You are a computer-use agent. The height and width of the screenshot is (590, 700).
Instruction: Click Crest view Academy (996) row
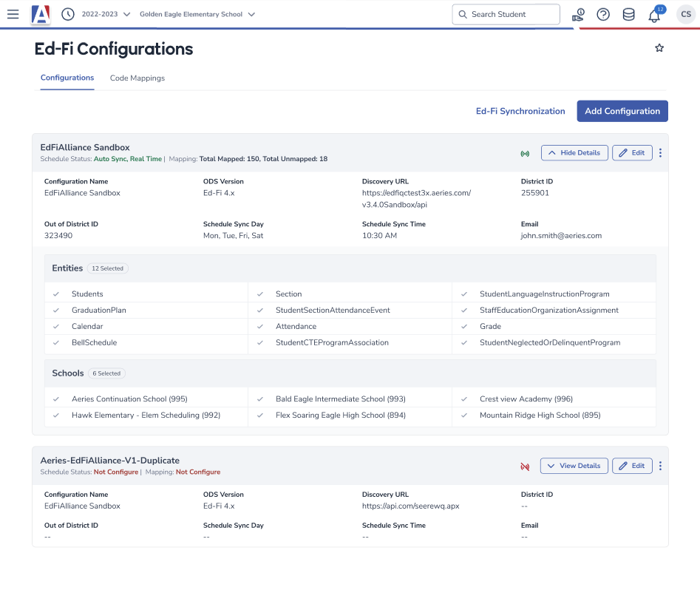point(554,399)
